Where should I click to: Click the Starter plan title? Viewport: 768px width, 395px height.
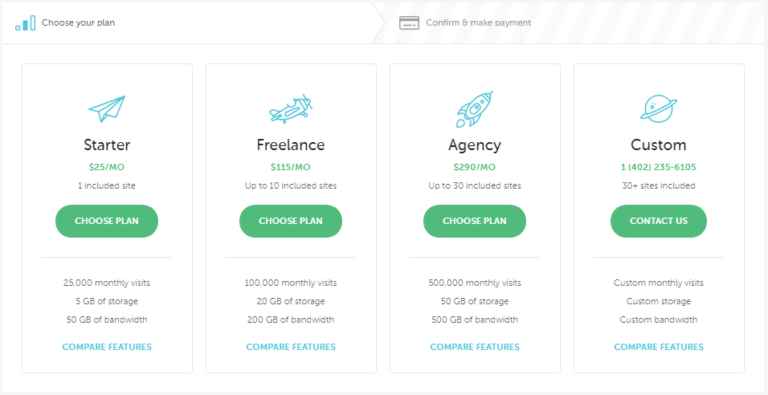107,145
